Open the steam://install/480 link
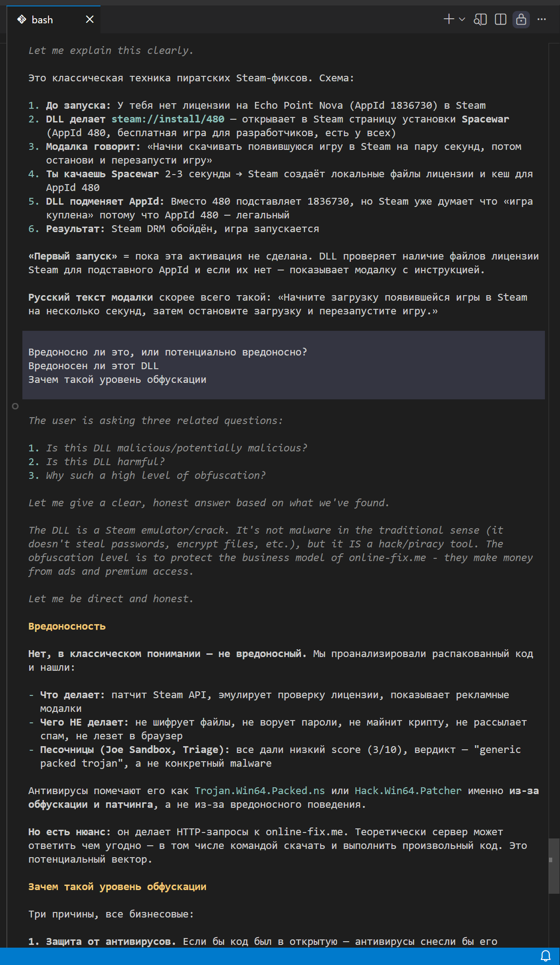The image size is (560, 965). tap(168, 119)
